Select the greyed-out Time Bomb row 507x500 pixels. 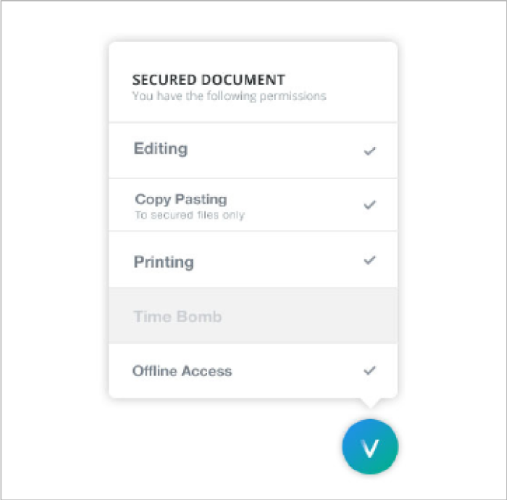click(x=253, y=316)
